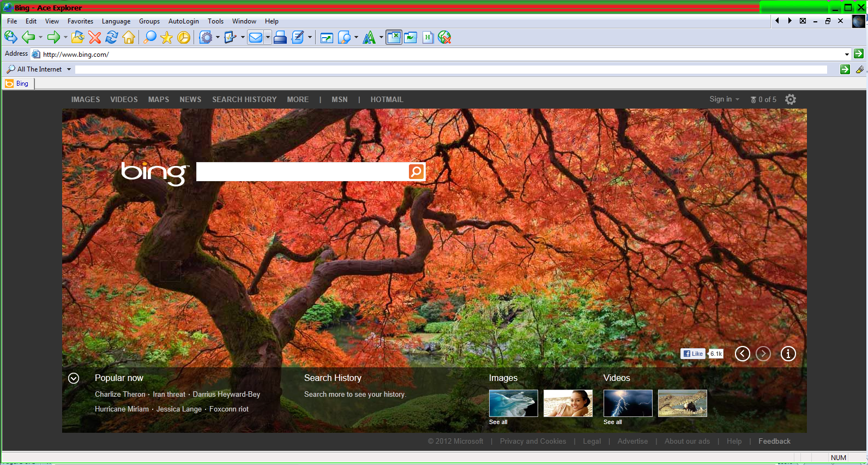Open History with the clock icon
868x465 pixels.
coord(184,37)
